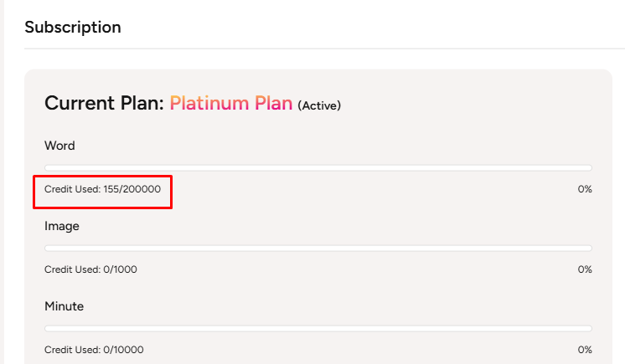Click the Minute usage 0% value
The height and width of the screenshot is (364, 625).
click(x=585, y=350)
